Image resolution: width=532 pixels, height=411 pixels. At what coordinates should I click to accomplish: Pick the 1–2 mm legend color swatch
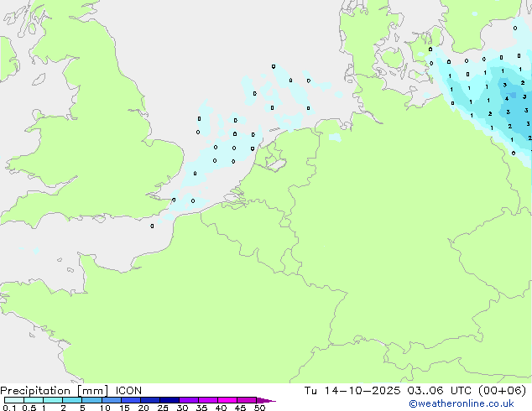pyautogui.click(x=53, y=400)
